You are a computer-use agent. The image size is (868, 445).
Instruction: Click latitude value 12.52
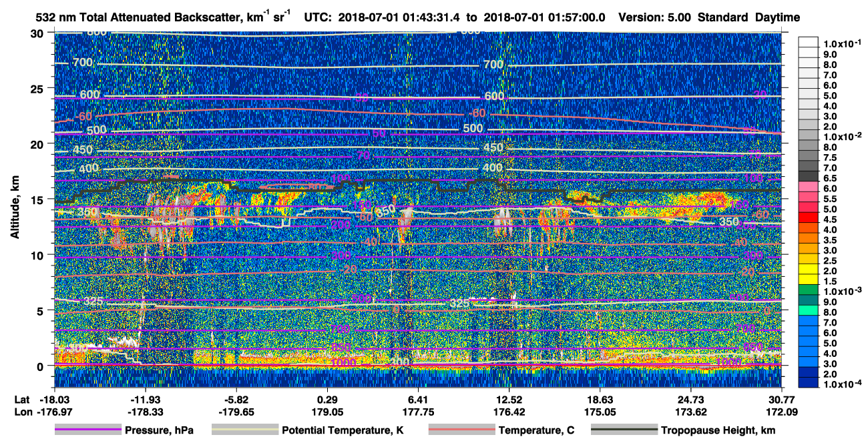pos(509,400)
